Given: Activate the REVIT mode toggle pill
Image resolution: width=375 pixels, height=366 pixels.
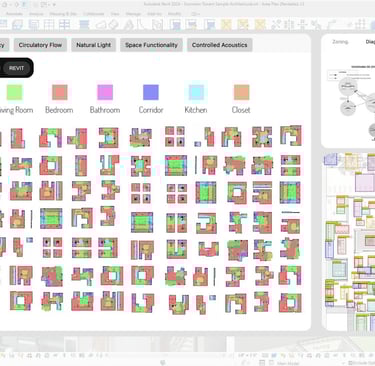Looking at the screenshot, I should [x=16, y=68].
